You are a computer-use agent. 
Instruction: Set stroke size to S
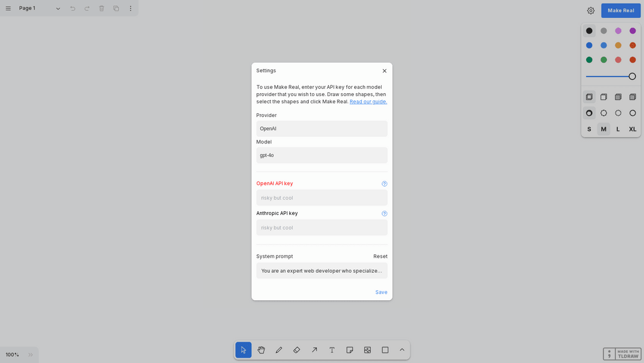tap(589, 129)
